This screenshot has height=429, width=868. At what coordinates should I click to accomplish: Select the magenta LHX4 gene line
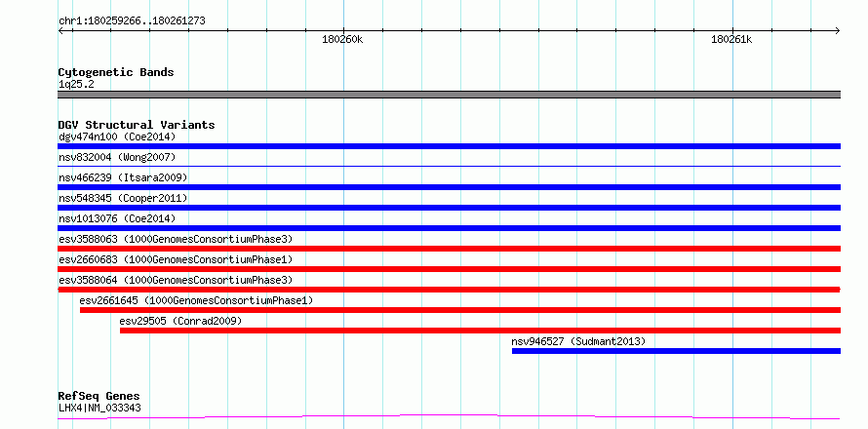(449, 416)
